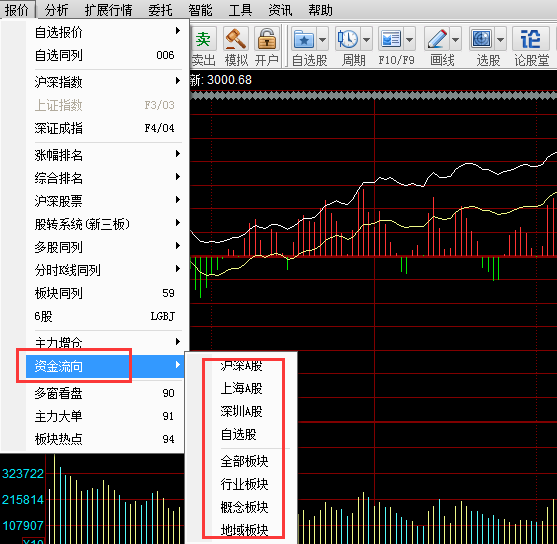The height and width of the screenshot is (544, 557).
Task: Open the 分析 menu
Action: click(56, 10)
